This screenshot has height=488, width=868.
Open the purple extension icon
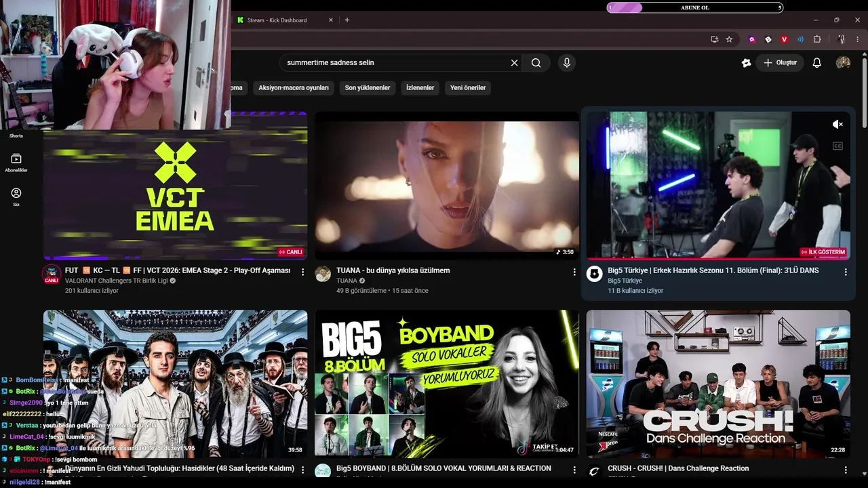tap(752, 39)
